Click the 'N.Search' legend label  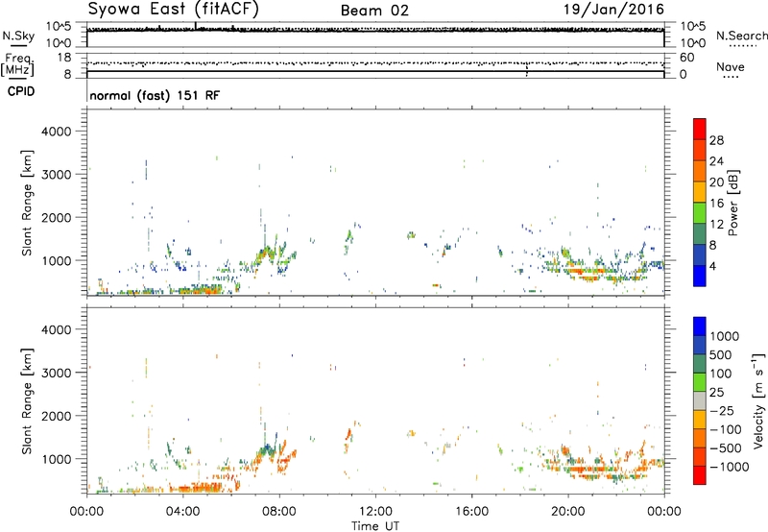click(x=741, y=36)
